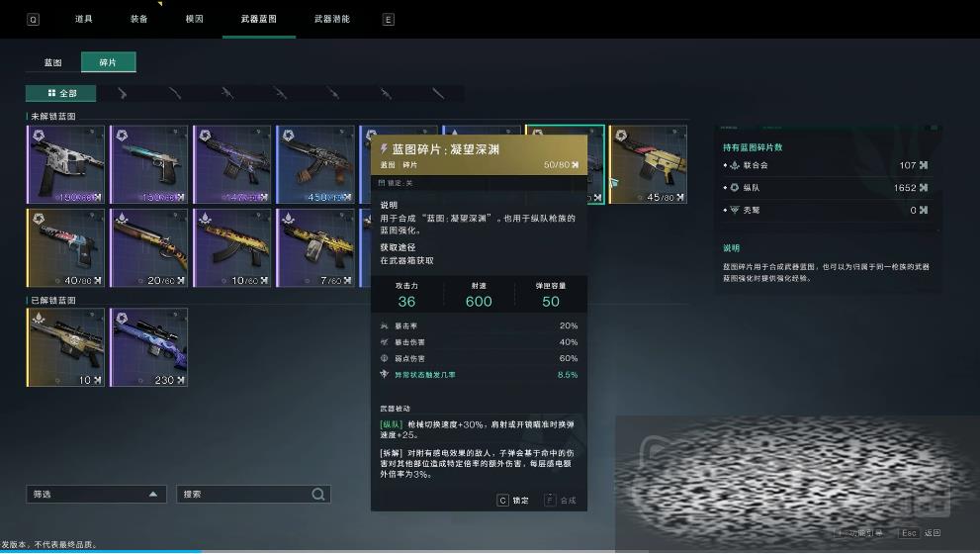980x554 pixels.
Task: Click the fragment icon beside 50/80
Action: pos(575,165)
